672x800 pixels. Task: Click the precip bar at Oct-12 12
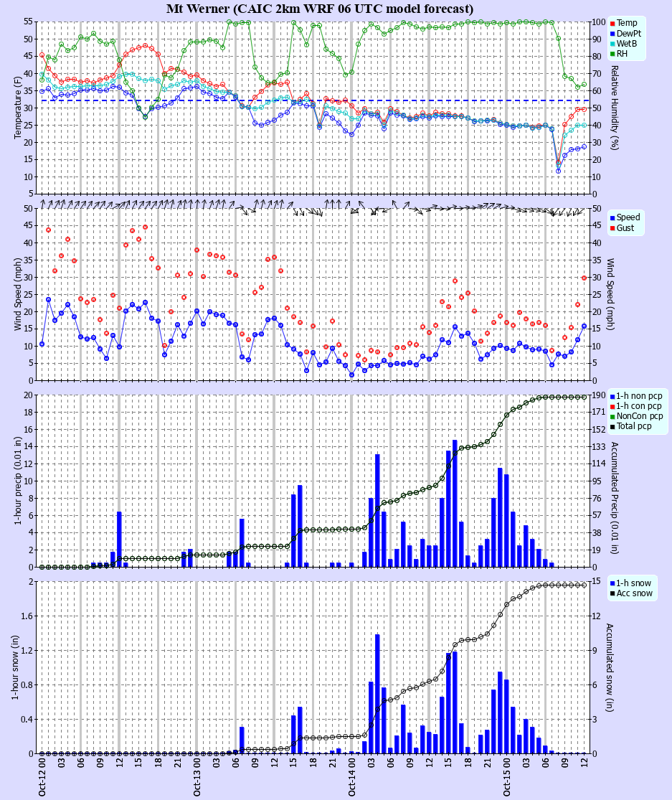tap(119, 539)
